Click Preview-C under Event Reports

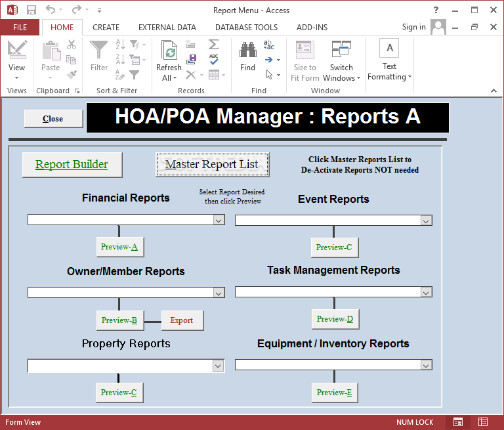[x=334, y=247]
